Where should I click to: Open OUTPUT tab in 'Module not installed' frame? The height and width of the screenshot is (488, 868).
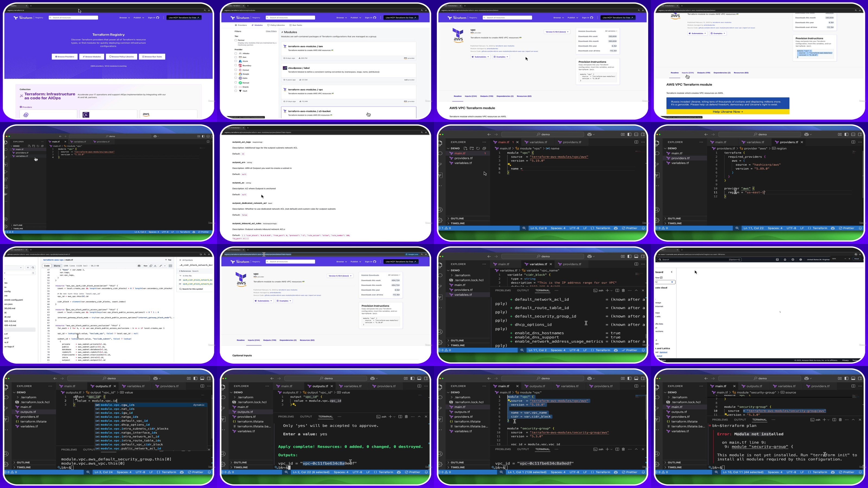[740, 420]
